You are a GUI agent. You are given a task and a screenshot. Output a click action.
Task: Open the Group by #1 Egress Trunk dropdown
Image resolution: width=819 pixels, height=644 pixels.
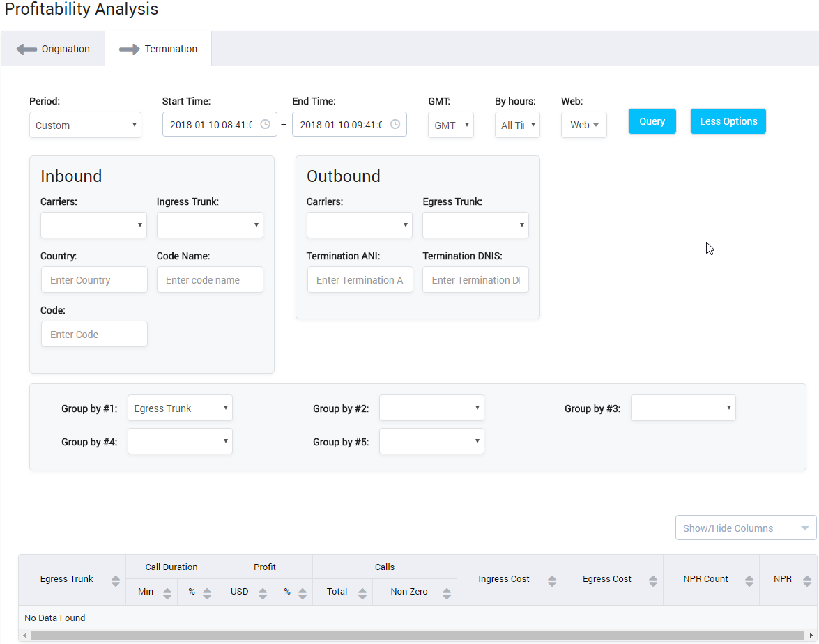180,408
